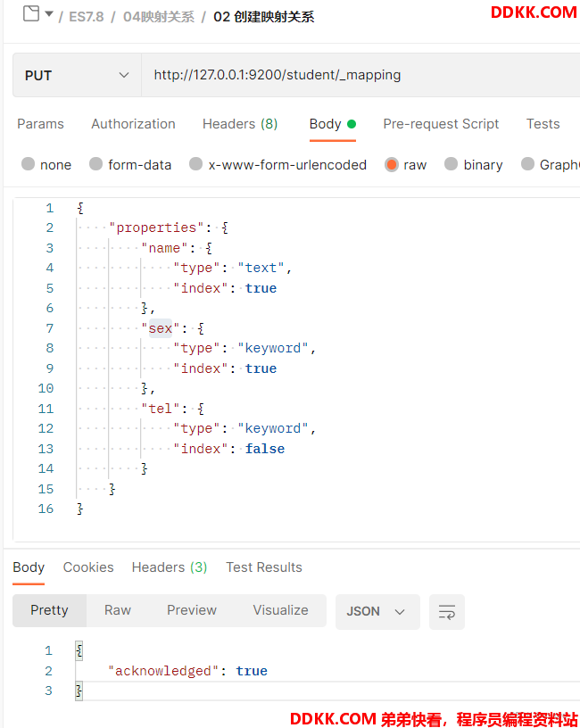Viewport: 580px width, 728px height.
Task: Select the raw body radio button
Action: pos(392,164)
